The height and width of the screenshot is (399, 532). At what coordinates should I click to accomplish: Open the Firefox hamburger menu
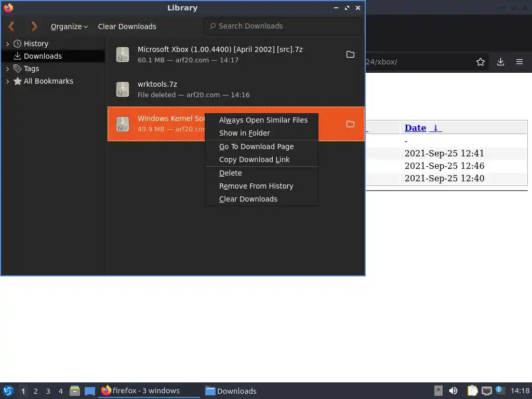pos(520,62)
